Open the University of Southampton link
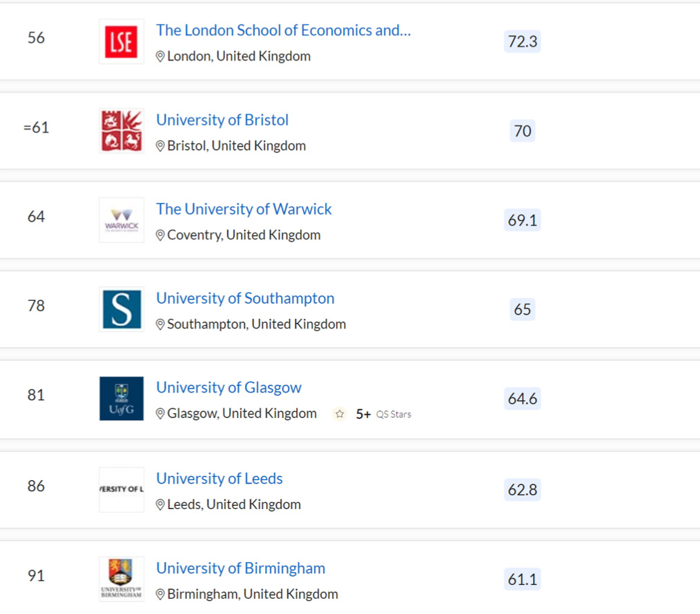Image resolution: width=700 pixels, height=614 pixels. point(245,298)
